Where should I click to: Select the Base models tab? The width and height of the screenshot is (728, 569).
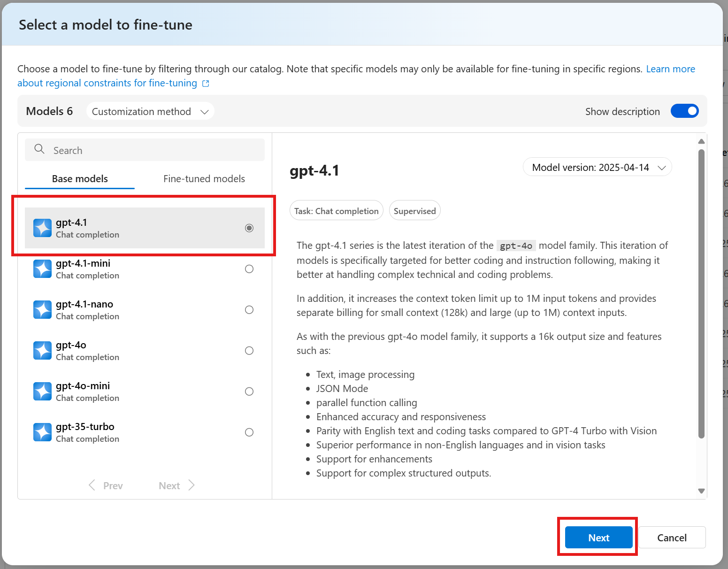coord(79,178)
